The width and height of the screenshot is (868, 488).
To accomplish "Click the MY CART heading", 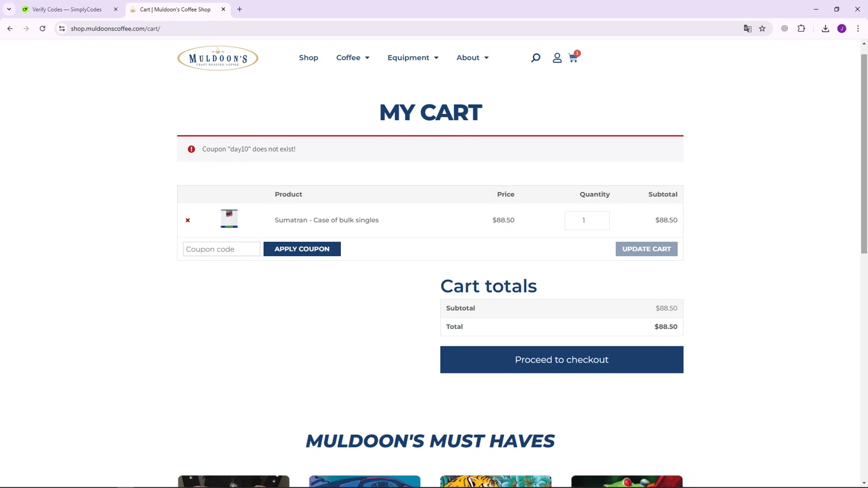I will 430,112.
